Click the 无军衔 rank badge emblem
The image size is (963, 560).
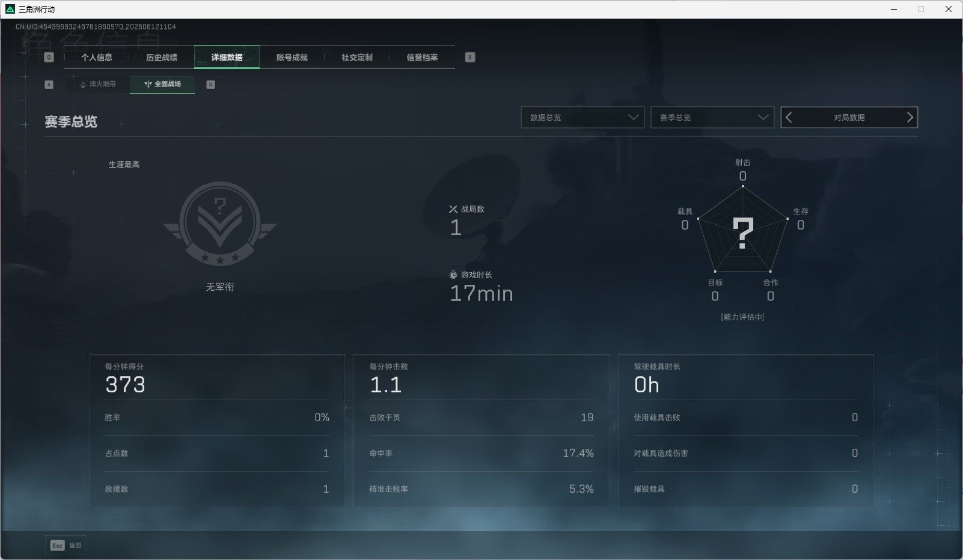(220, 224)
